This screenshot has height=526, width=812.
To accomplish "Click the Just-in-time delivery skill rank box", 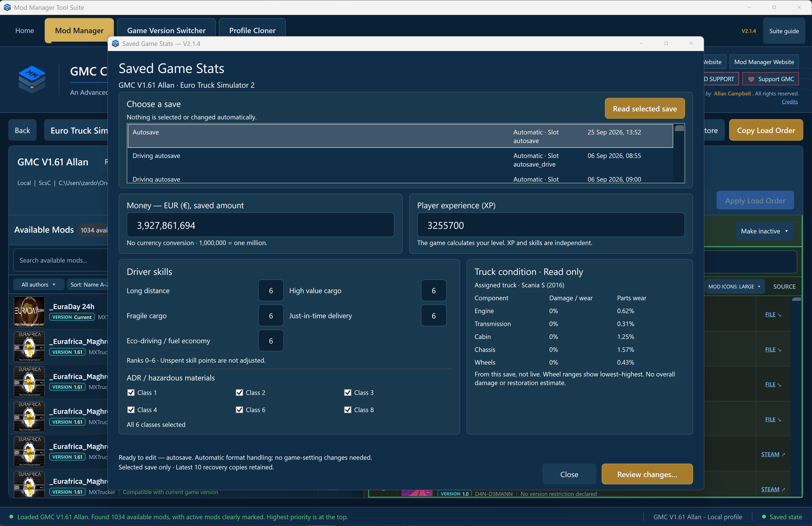I will [x=433, y=315].
